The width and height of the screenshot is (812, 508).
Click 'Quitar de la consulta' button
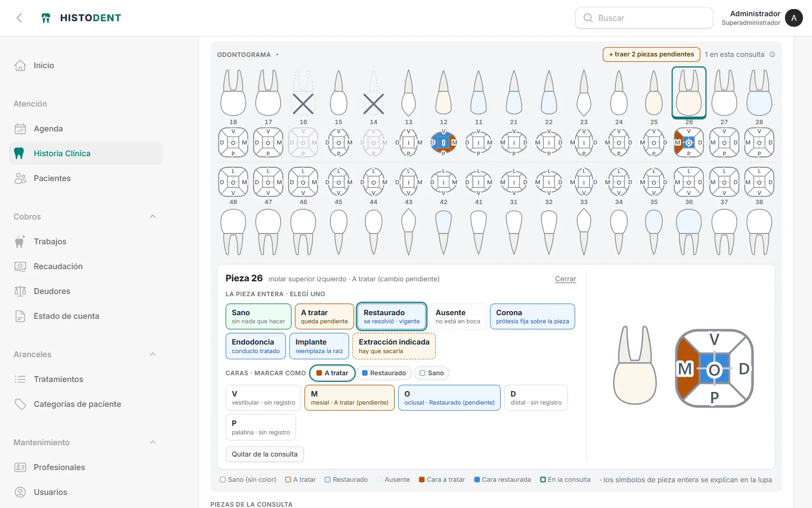pyautogui.click(x=264, y=454)
